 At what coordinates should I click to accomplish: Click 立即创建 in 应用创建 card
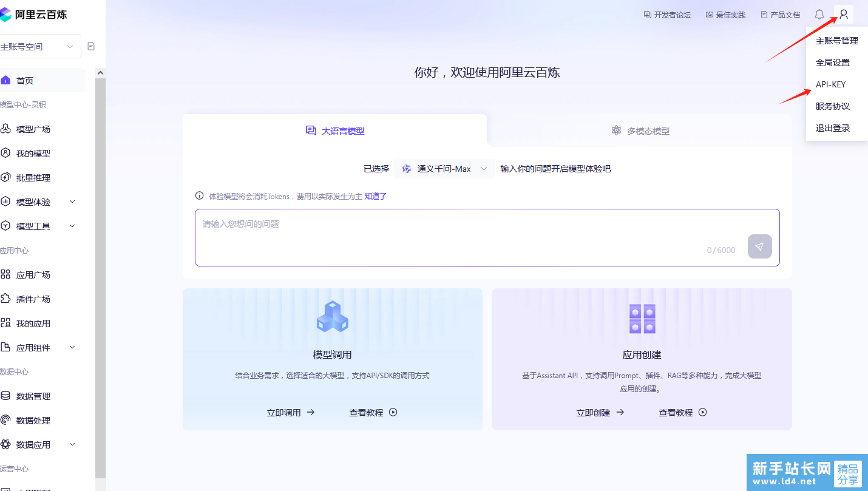[x=600, y=412]
